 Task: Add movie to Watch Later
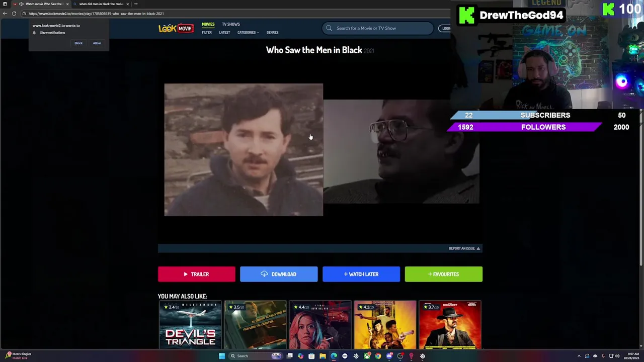click(x=361, y=274)
